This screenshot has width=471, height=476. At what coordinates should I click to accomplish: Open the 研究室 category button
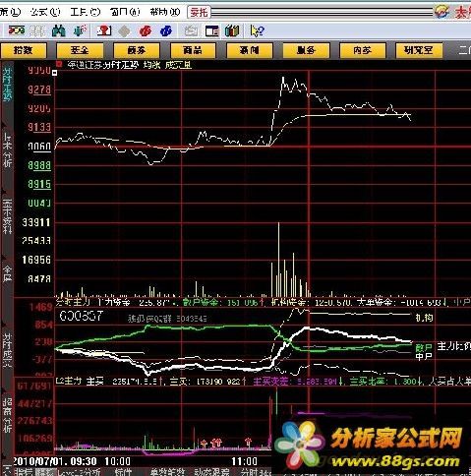coord(419,50)
